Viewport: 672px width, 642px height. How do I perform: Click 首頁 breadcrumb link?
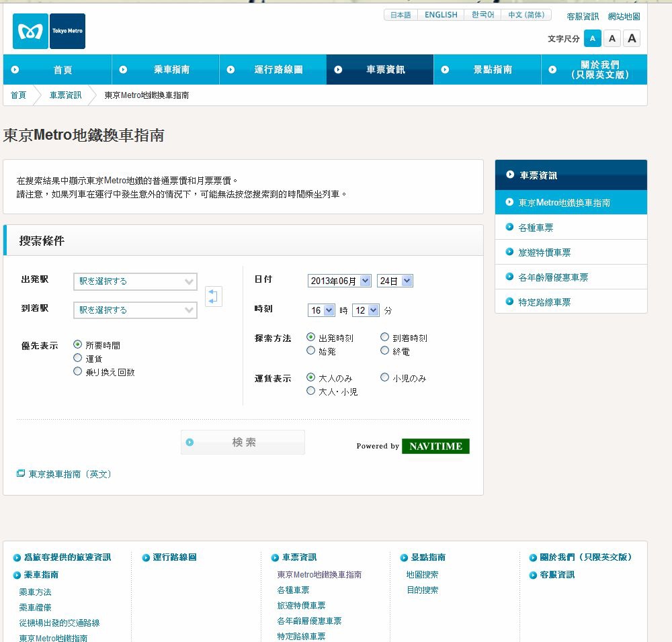click(18, 95)
